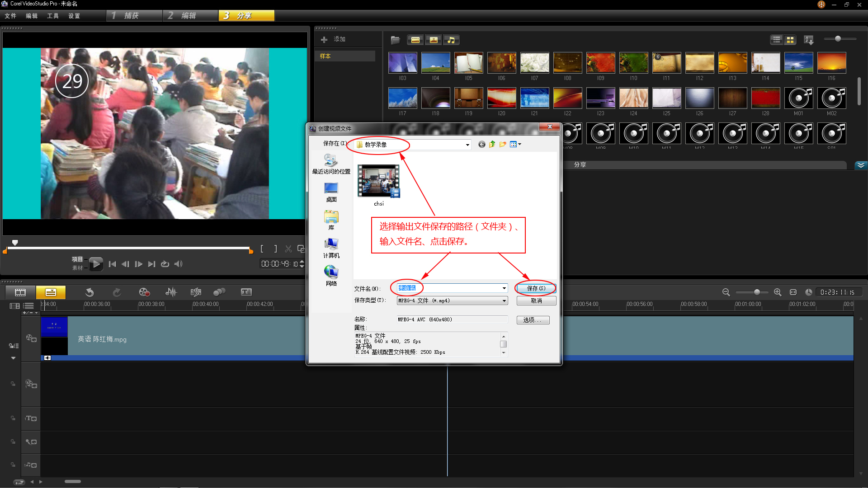The width and height of the screenshot is (868, 488).
Task: Open the 工具 menu
Action: [52, 16]
